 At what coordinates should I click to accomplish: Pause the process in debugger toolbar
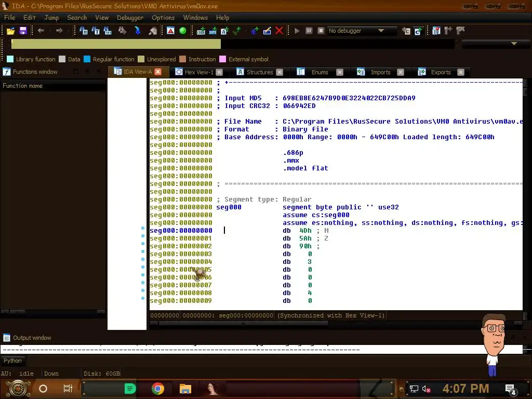[x=309, y=31]
